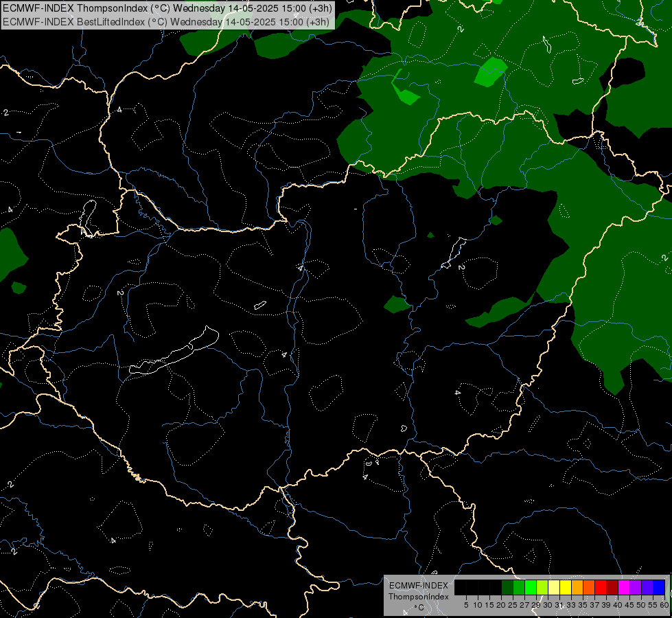The width and height of the screenshot is (672, 618).
Task: Click the legend's ThompsonIndex label
Action: (419, 597)
